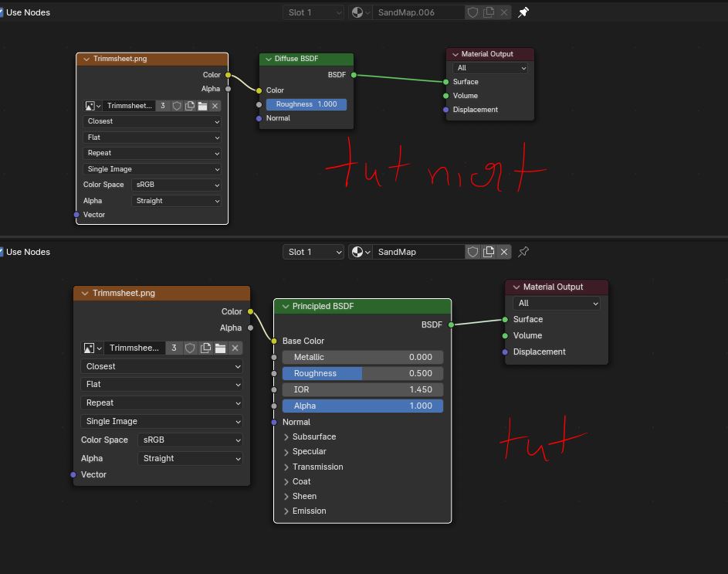
Task: Unlink the SandMap.006 material with X icon
Action: [x=504, y=12]
